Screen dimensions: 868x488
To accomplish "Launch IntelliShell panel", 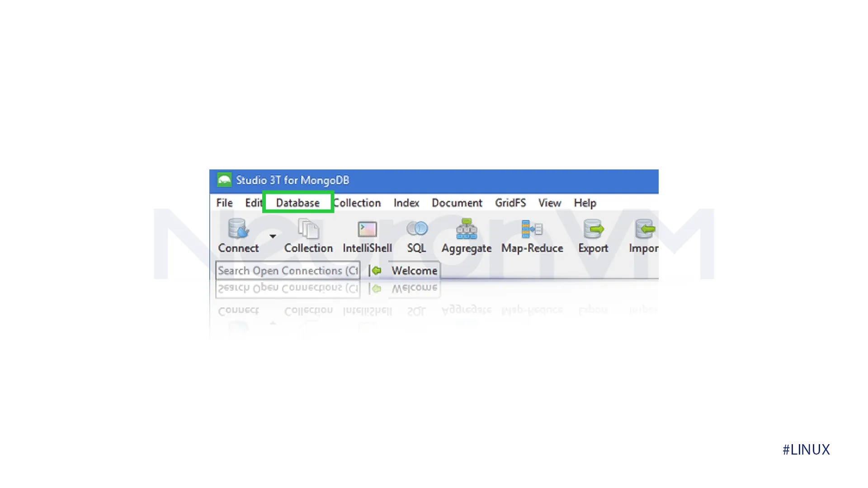I will click(366, 235).
